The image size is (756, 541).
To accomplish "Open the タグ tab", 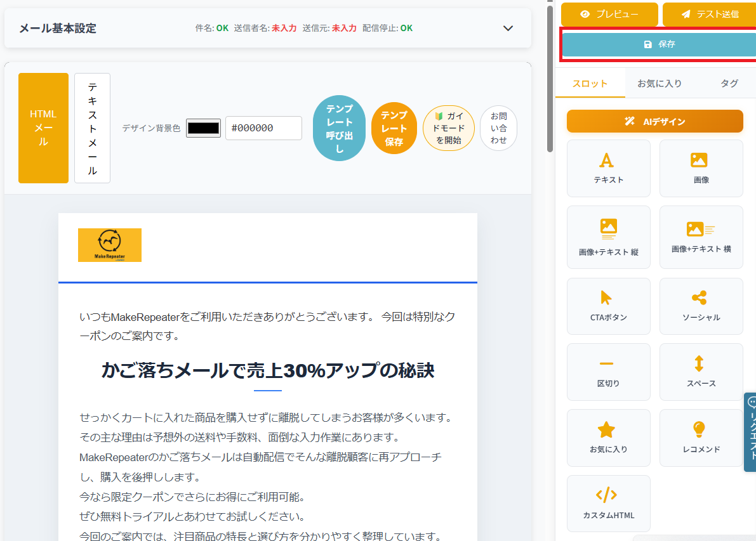I will (x=729, y=82).
